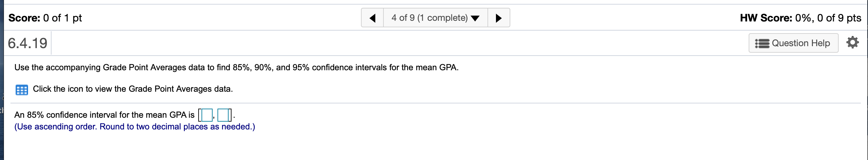Click the question prompt about confidence intervals
The image size is (868, 160).
click(236, 68)
